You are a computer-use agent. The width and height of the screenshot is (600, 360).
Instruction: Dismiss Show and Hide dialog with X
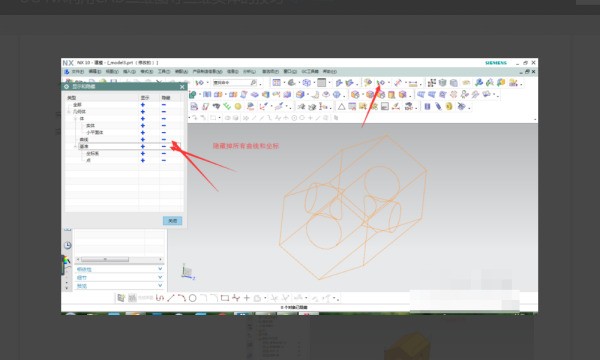pyautogui.click(x=182, y=87)
